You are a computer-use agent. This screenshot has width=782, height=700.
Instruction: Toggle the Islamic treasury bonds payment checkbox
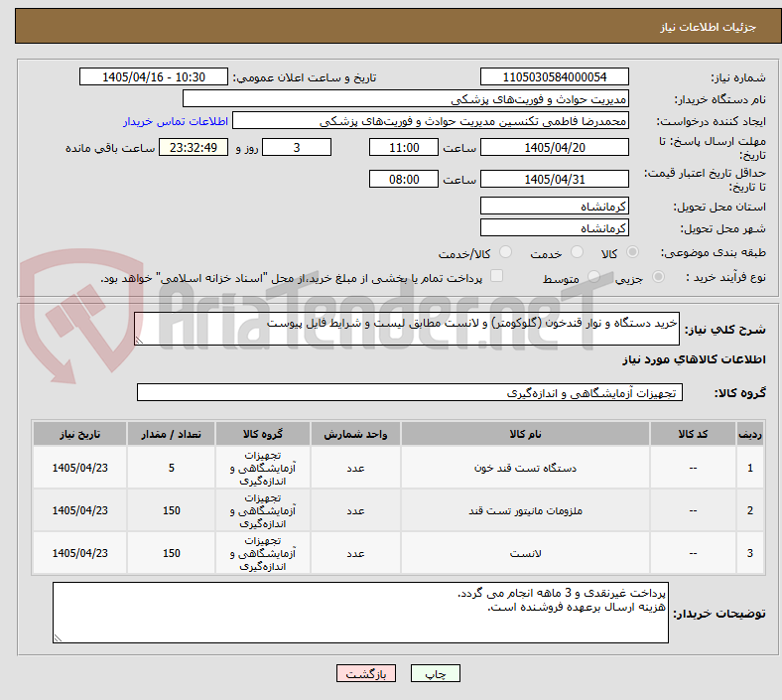tap(497, 276)
